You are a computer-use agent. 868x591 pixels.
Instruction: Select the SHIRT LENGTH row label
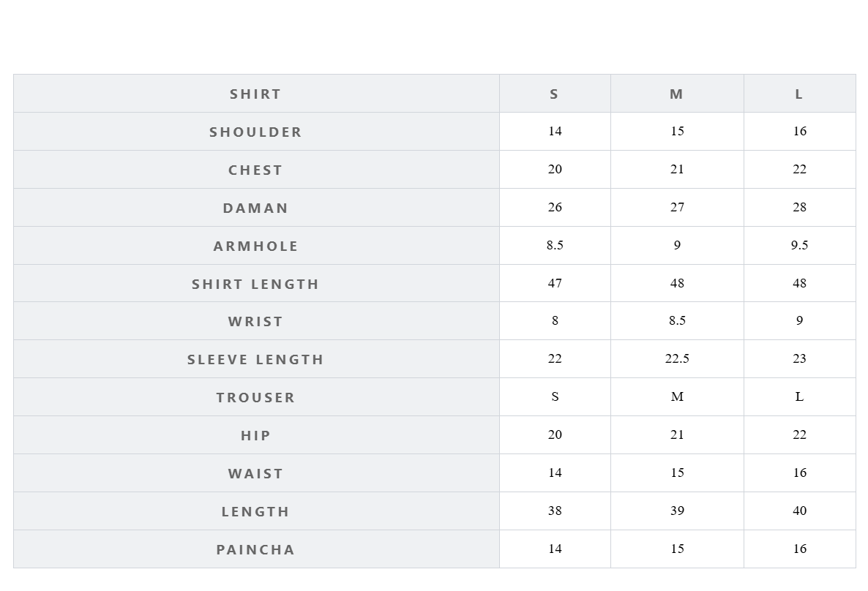pos(255,284)
